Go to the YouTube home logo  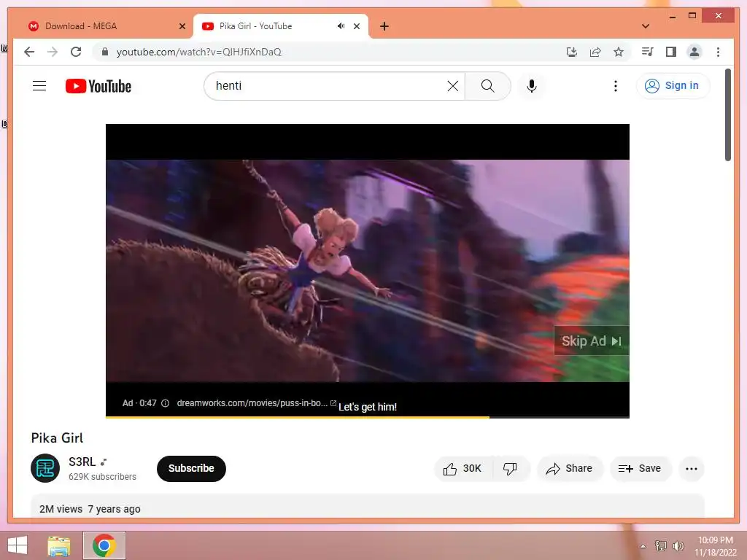tap(98, 86)
